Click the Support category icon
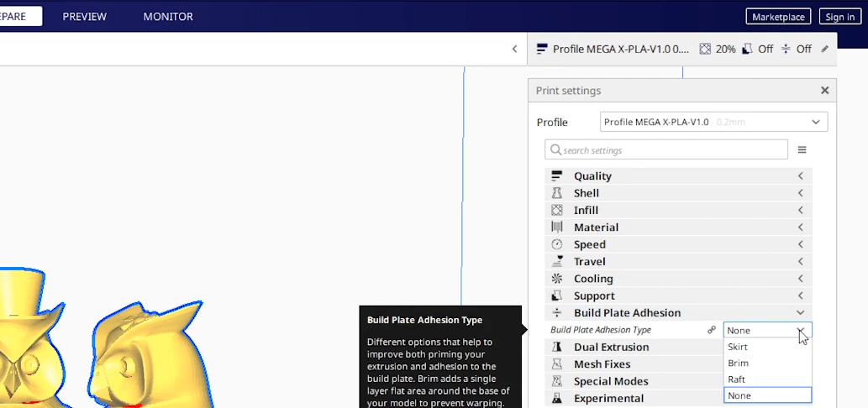 tap(557, 296)
